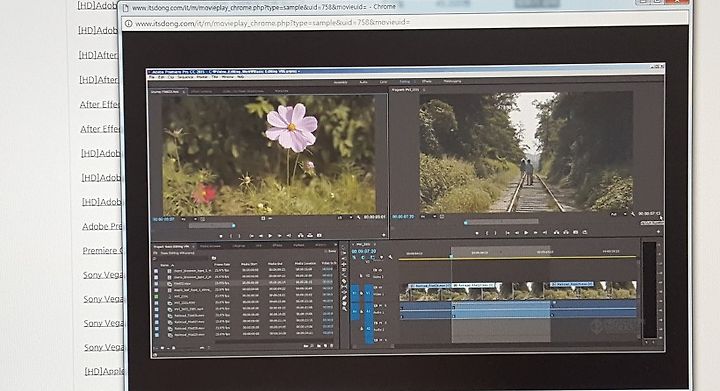This screenshot has height=391, width=720.
Task: Open timeline display settings wrench
Action: tap(390, 257)
